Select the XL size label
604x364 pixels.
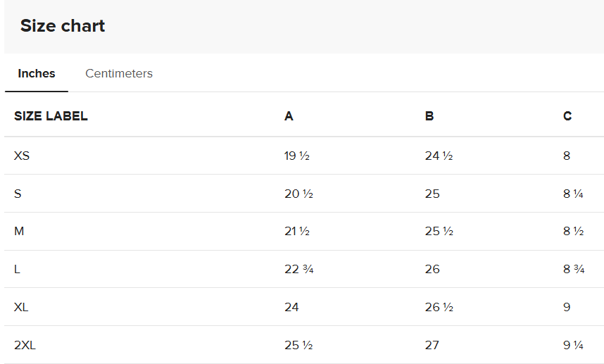tap(21, 307)
